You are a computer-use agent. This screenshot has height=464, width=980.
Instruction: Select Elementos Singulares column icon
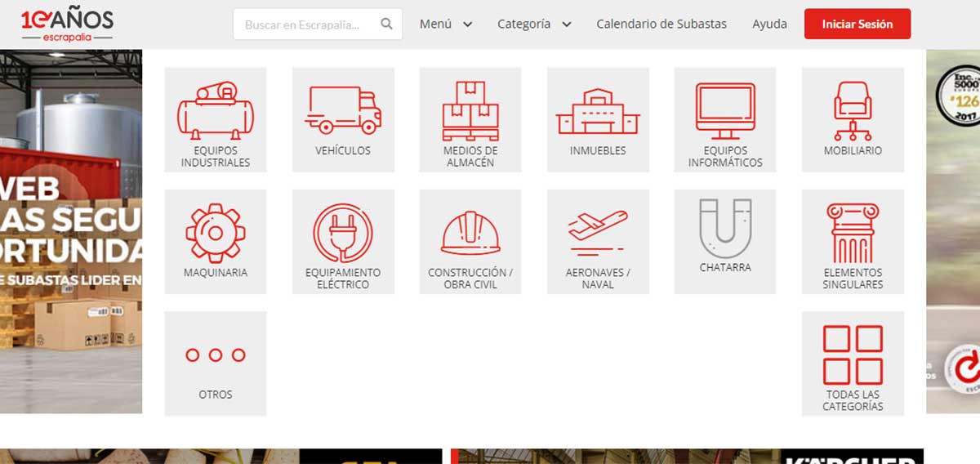pyautogui.click(x=853, y=233)
